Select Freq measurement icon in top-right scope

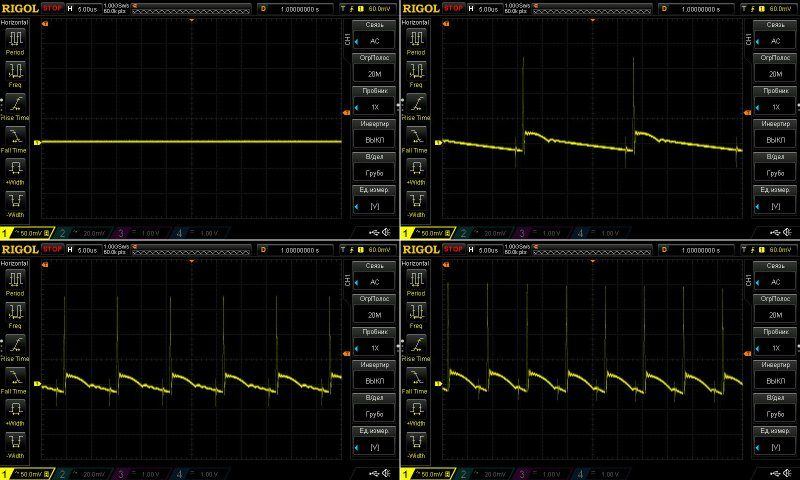point(415,72)
